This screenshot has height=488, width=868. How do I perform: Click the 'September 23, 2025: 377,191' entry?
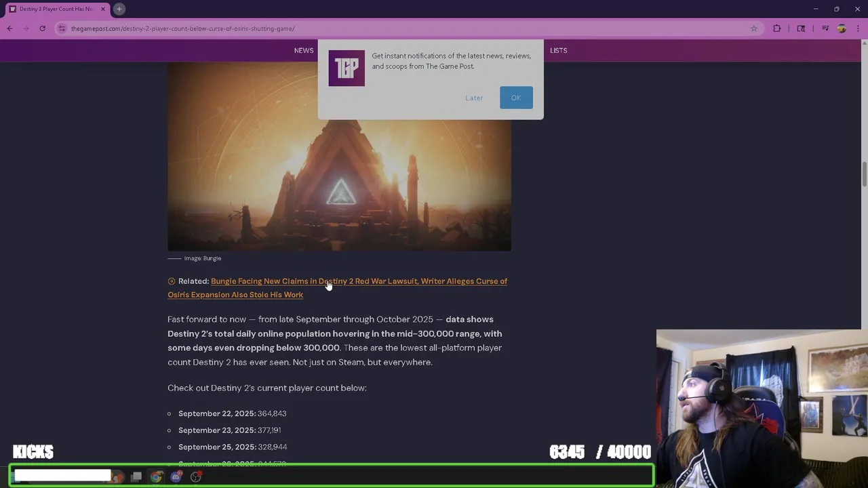tap(230, 430)
